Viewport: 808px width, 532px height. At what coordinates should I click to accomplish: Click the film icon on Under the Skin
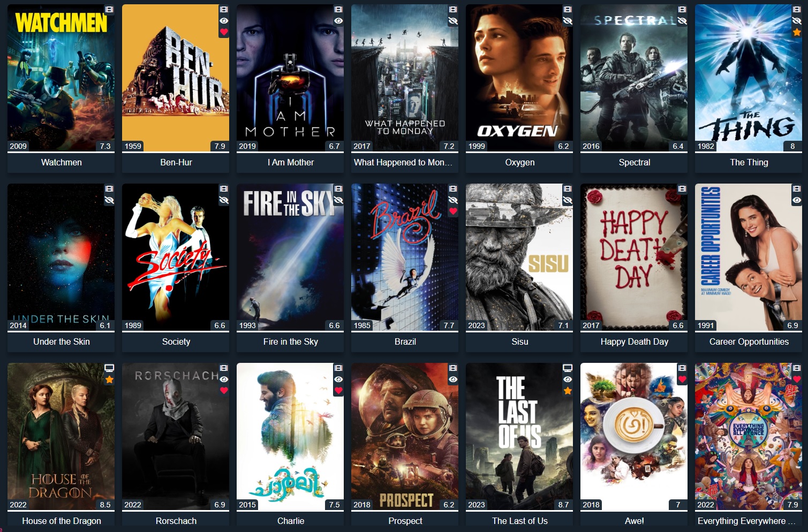point(109,189)
